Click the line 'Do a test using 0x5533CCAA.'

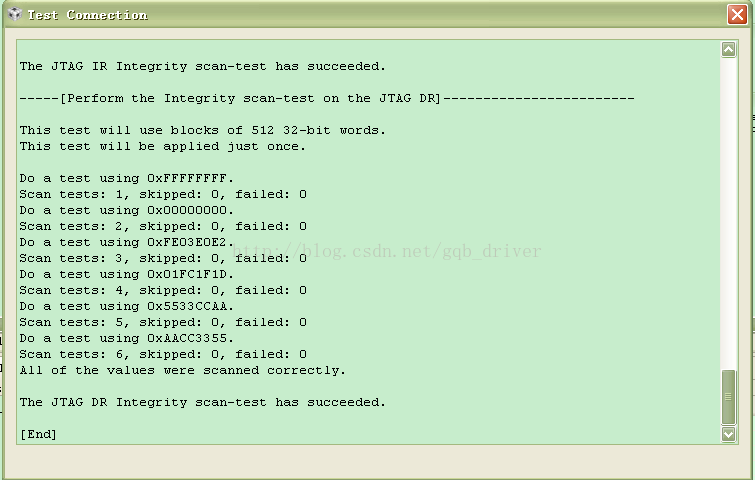click(126, 306)
